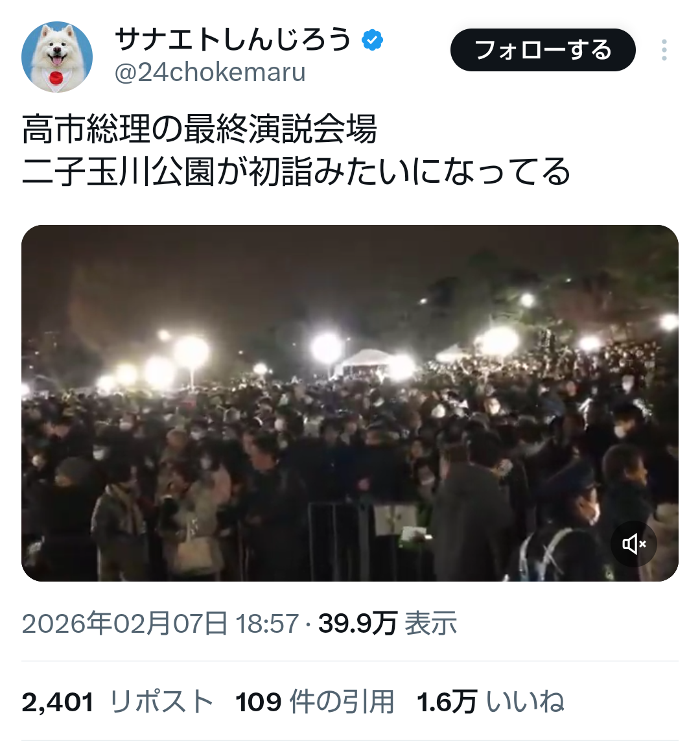Viewport: 700px width, 756px height.
Task: Click the 39.9万 表示 view count
Action: 387,624
